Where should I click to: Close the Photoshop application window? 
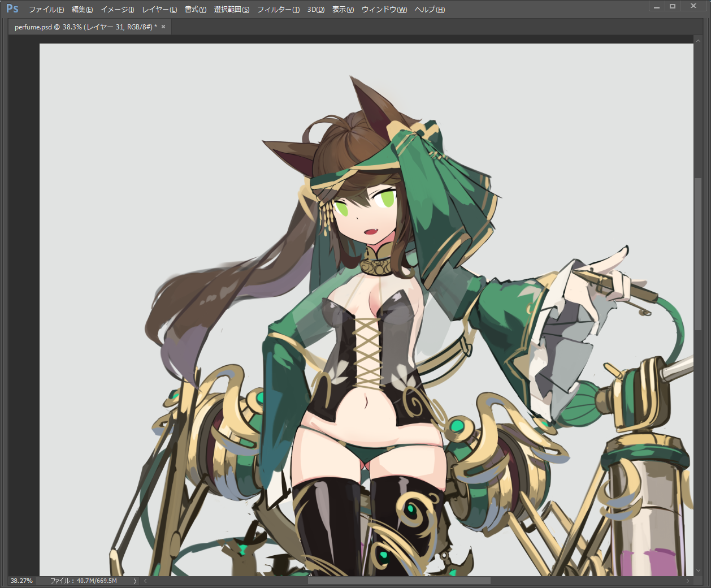693,6
